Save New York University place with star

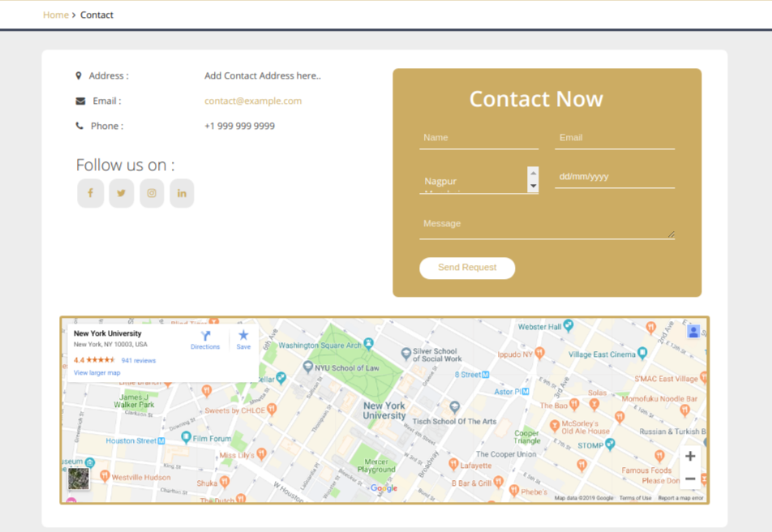[x=243, y=336]
